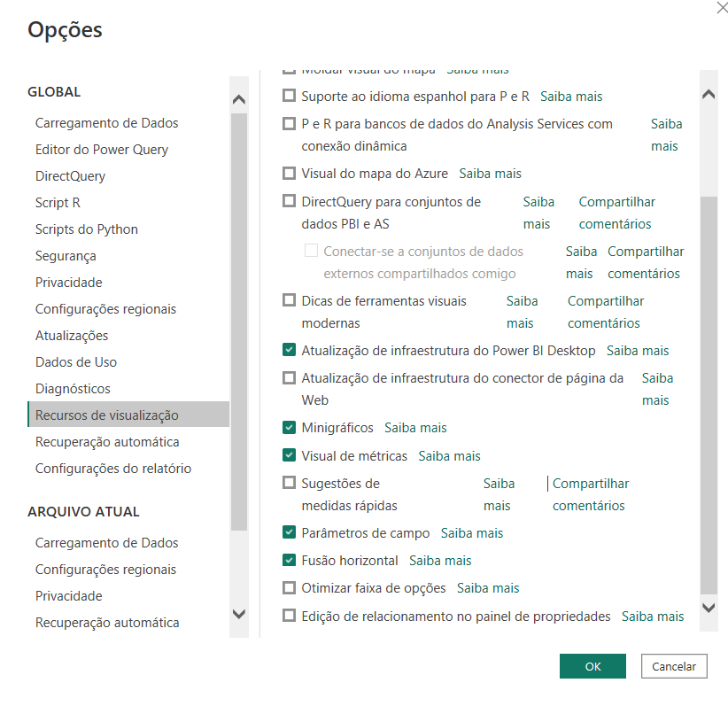Open Saiba mais for Otimizar faixa de opções

pos(488,588)
